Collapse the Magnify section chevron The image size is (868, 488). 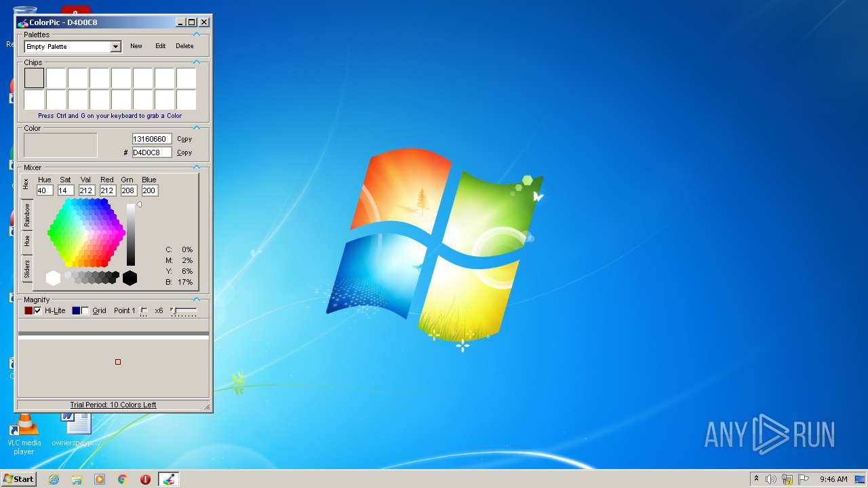[x=197, y=299]
